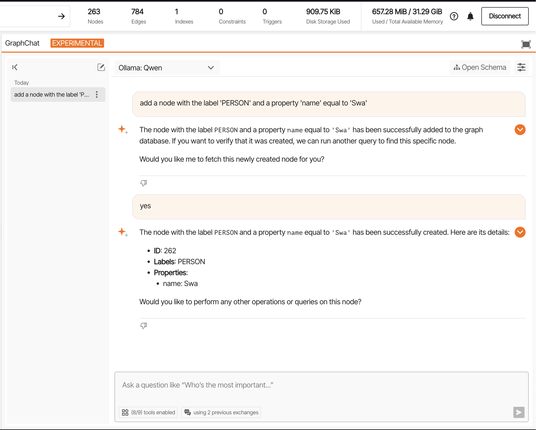Select the GraphChat tab label
Screen dimensions: 536x430
(x=22, y=43)
